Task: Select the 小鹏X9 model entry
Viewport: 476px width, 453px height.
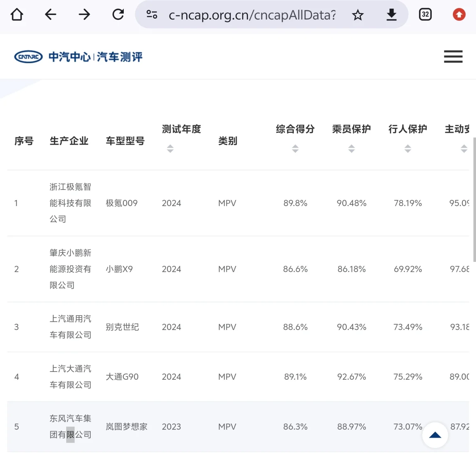Action: (119, 269)
